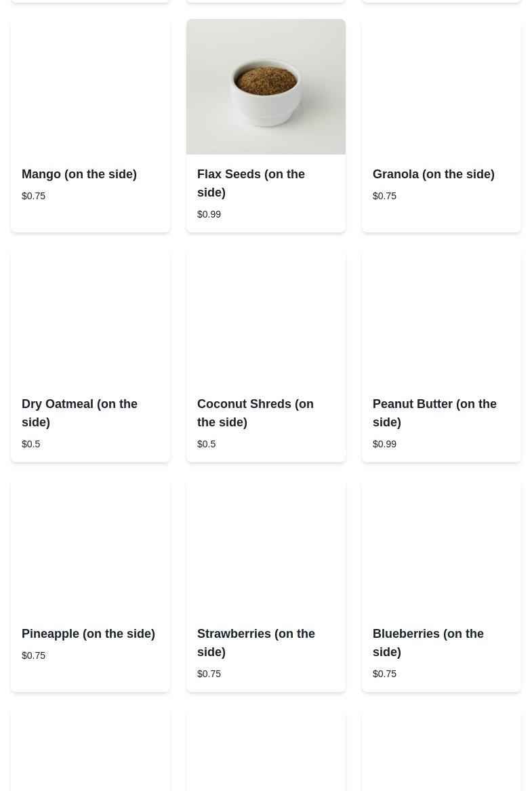Choose Granola (on the side) item
Screen dimensions: 532x791
(x=434, y=174)
